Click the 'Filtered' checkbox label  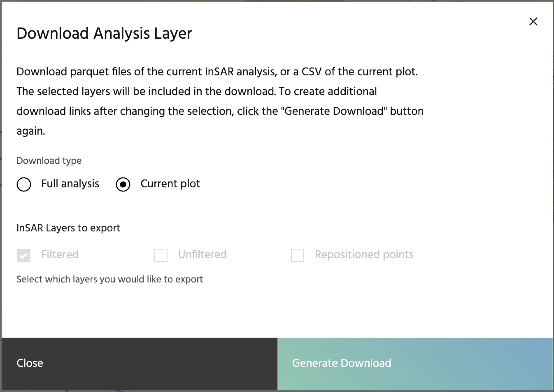click(60, 254)
